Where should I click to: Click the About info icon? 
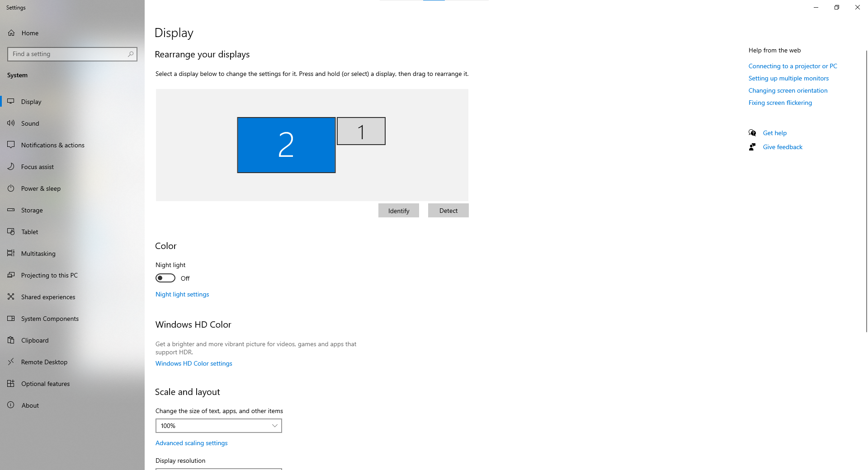(x=11, y=405)
